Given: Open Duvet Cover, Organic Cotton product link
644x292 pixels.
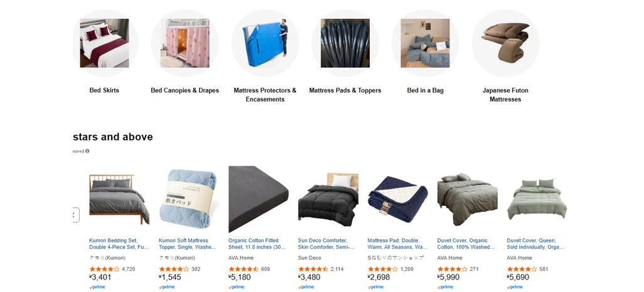Looking at the screenshot, I should (466, 244).
